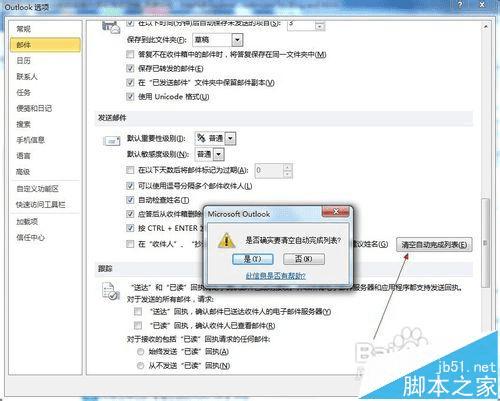Increase the expiry days spinner value

(288, 167)
